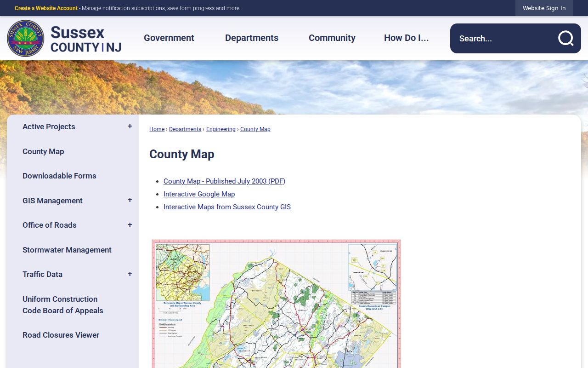Open GIS Management sidebar item
588x368 pixels.
[x=52, y=201]
